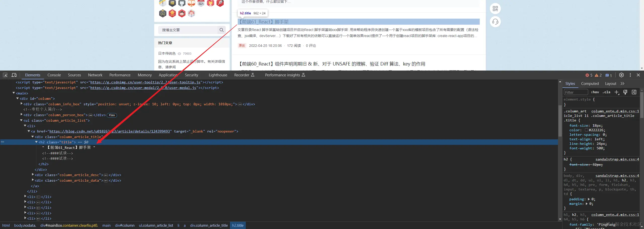Collapse the h2 class="title" node
This screenshot has height=229, width=644.
pyautogui.click(x=36, y=142)
